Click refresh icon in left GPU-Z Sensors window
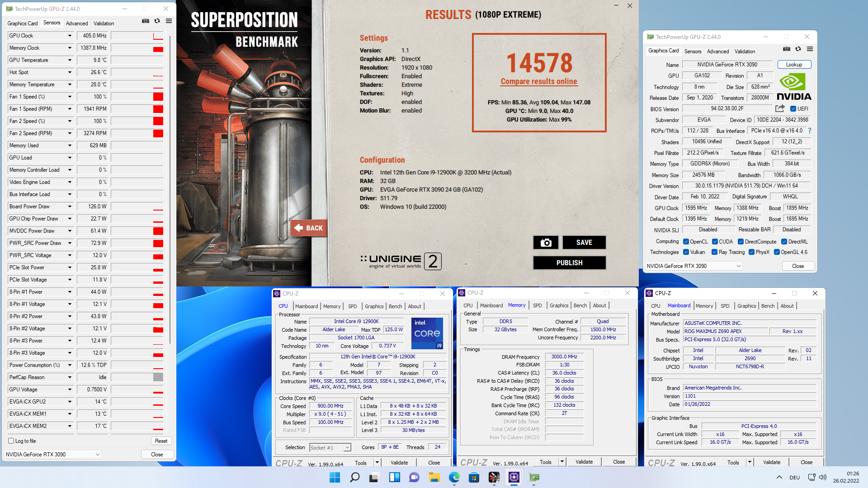 (x=157, y=21)
